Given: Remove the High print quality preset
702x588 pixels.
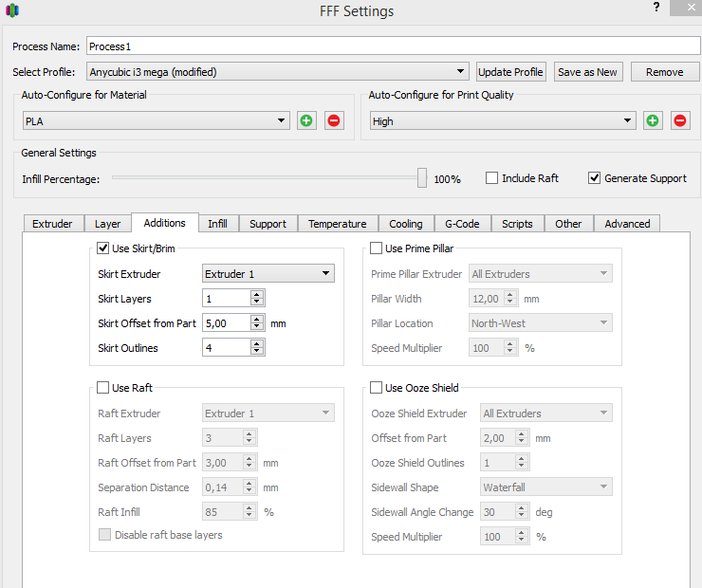Looking at the screenshot, I should tap(680, 120).
